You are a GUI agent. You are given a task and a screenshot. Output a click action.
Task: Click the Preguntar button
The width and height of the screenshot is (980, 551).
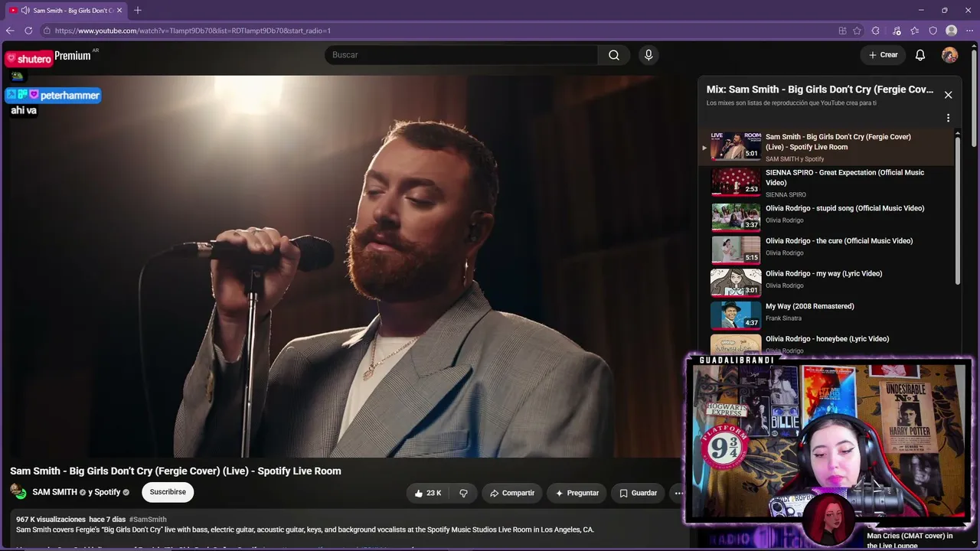click(x=577, y=493)
